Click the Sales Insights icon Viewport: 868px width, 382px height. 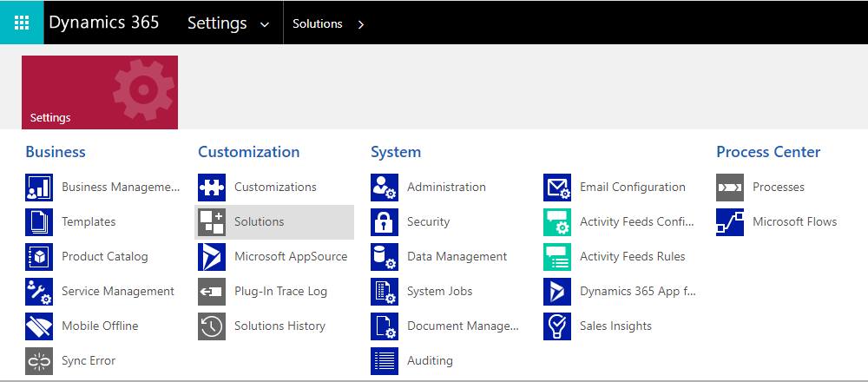pos(557,326)
